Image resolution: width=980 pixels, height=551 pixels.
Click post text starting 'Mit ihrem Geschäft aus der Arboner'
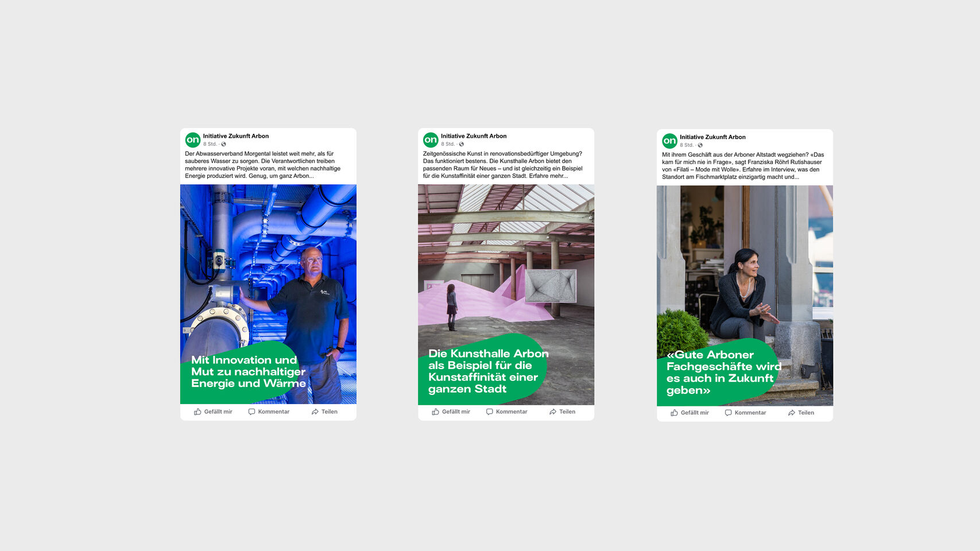point(743,166)
